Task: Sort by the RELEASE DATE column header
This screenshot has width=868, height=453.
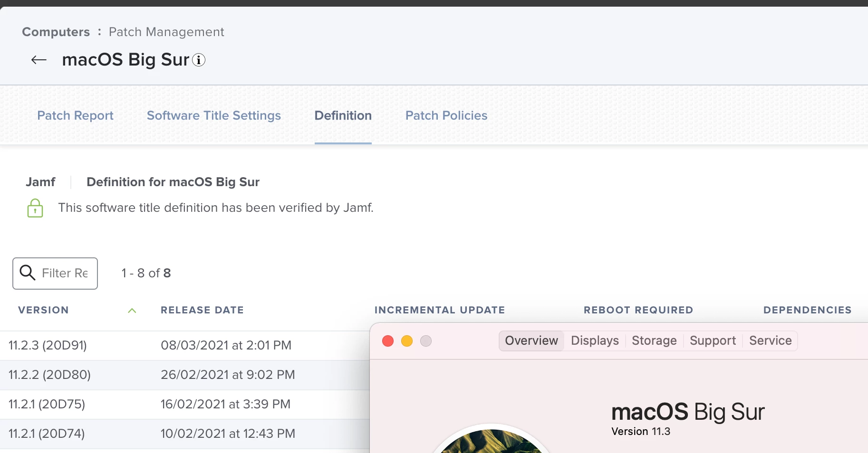Action: click(202, 310)
